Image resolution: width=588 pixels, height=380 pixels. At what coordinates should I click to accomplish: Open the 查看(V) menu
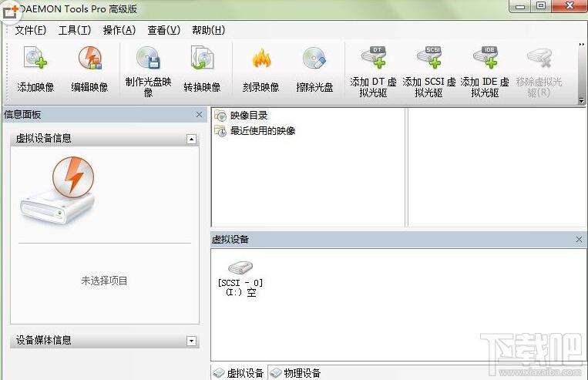[x=164, y=30]
